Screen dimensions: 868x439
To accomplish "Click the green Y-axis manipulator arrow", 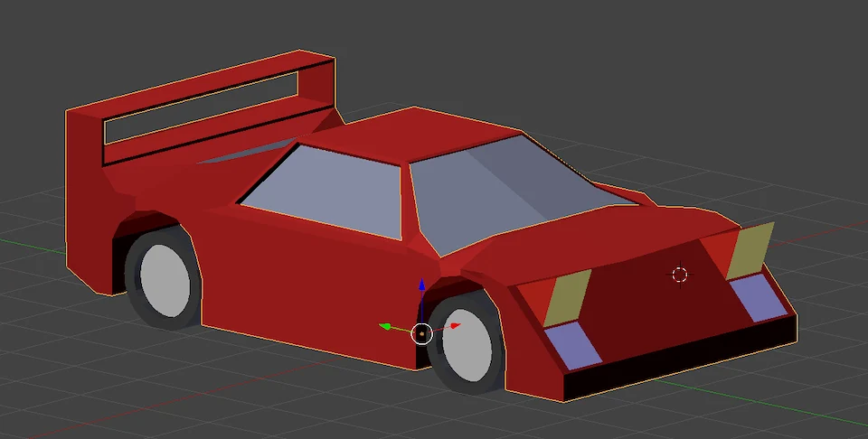I will pos(386,327).
